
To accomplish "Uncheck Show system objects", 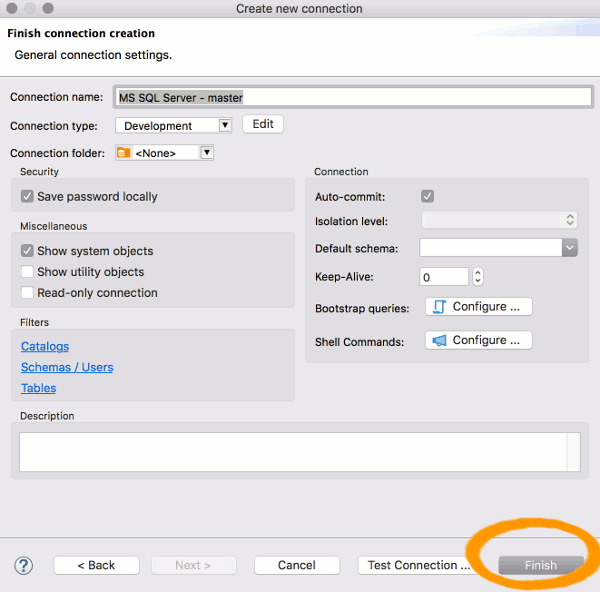I will click(27, 251).
